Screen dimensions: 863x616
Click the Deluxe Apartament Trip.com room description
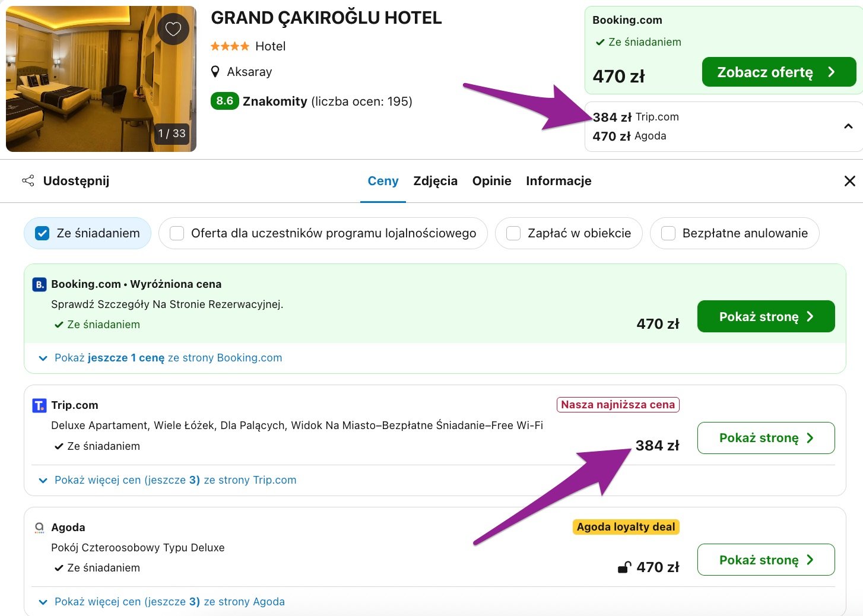[297, 426]
